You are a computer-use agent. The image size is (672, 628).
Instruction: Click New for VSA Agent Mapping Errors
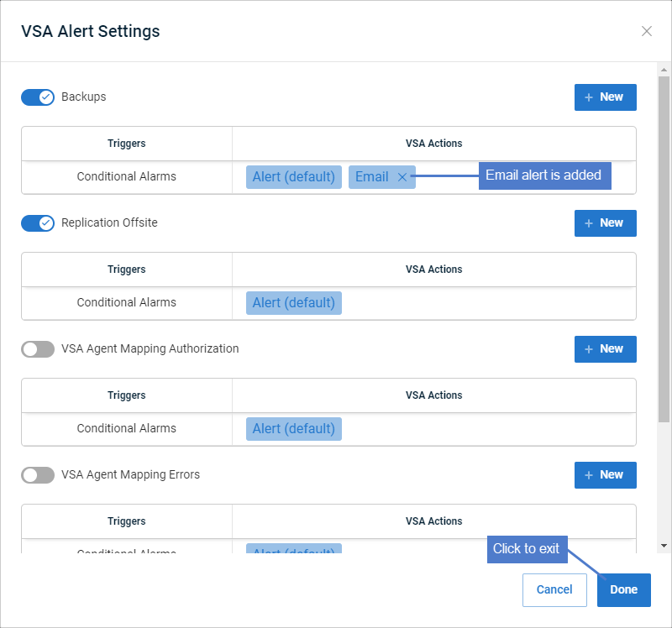coord(605,475)
